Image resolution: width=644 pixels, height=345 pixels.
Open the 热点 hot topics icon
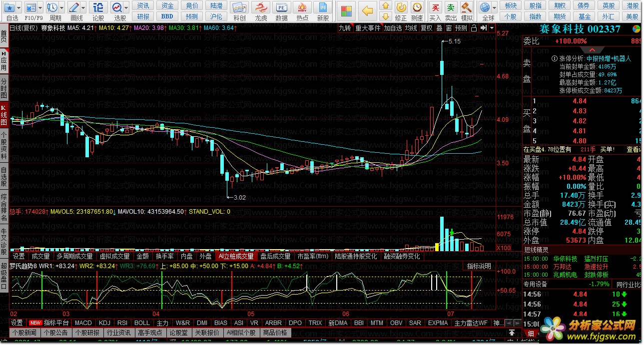click(x=302, y=8)
